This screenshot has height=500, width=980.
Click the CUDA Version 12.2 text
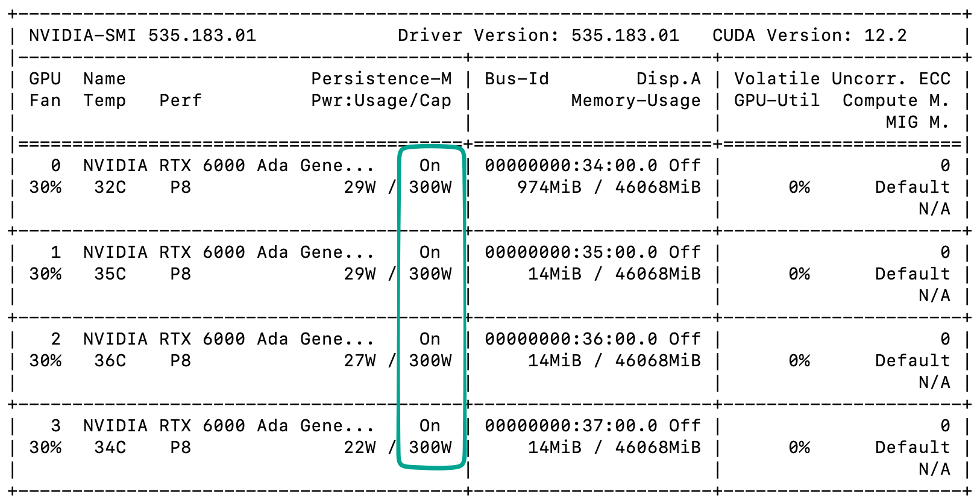click(x=809, y=36)
